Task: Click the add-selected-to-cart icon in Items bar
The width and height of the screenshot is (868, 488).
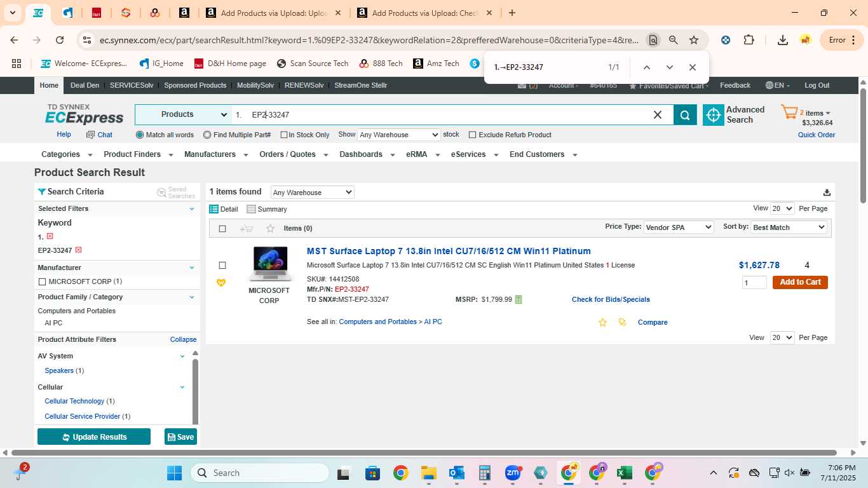Action: (x=247, y=229)
